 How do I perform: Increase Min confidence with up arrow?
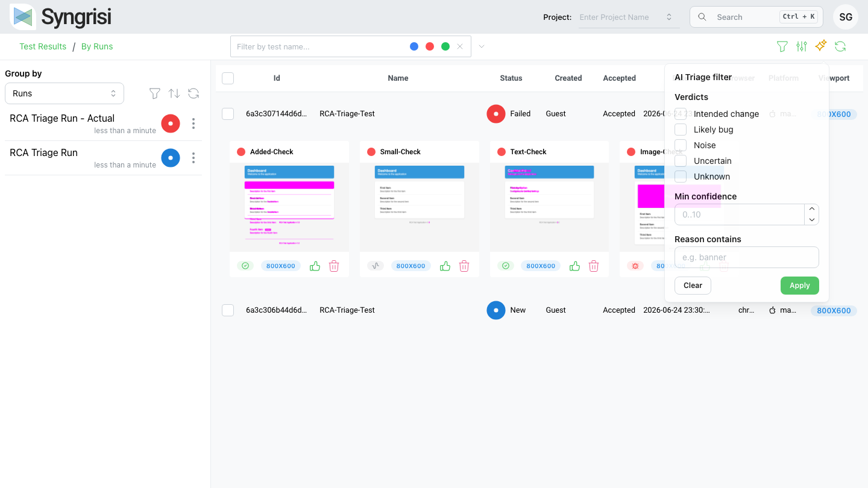pyautogui.click(x=812, y=209)
